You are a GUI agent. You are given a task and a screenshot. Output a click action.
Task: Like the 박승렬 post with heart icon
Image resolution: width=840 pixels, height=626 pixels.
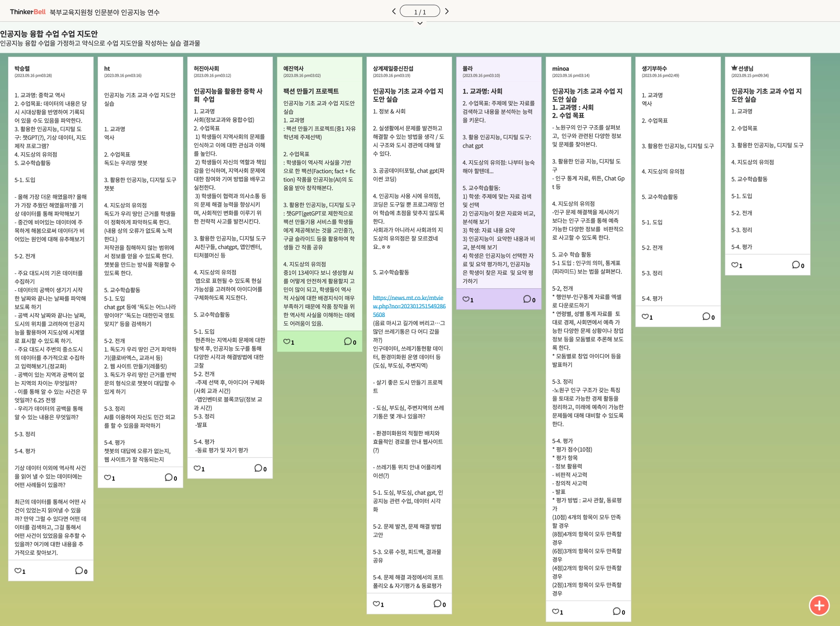tap(18, 571)
